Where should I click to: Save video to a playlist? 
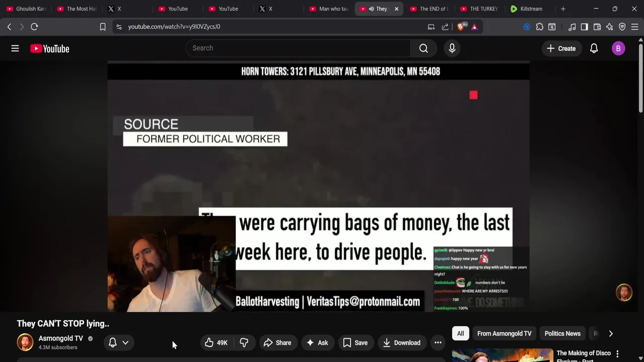[355, 342]
